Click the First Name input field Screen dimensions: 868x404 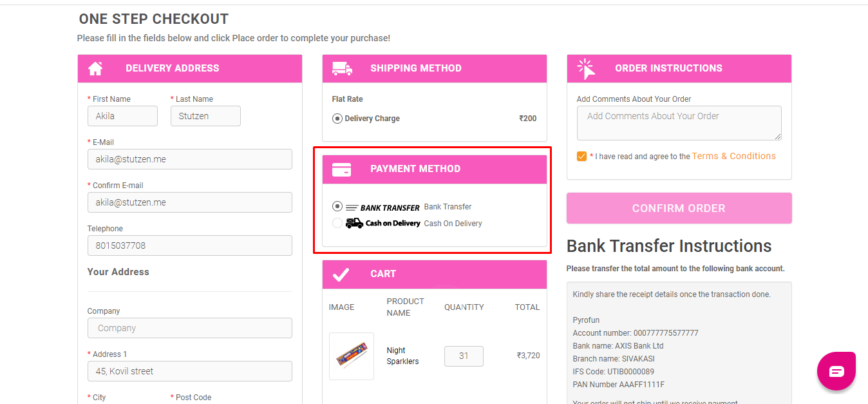(x=122, y=116)
